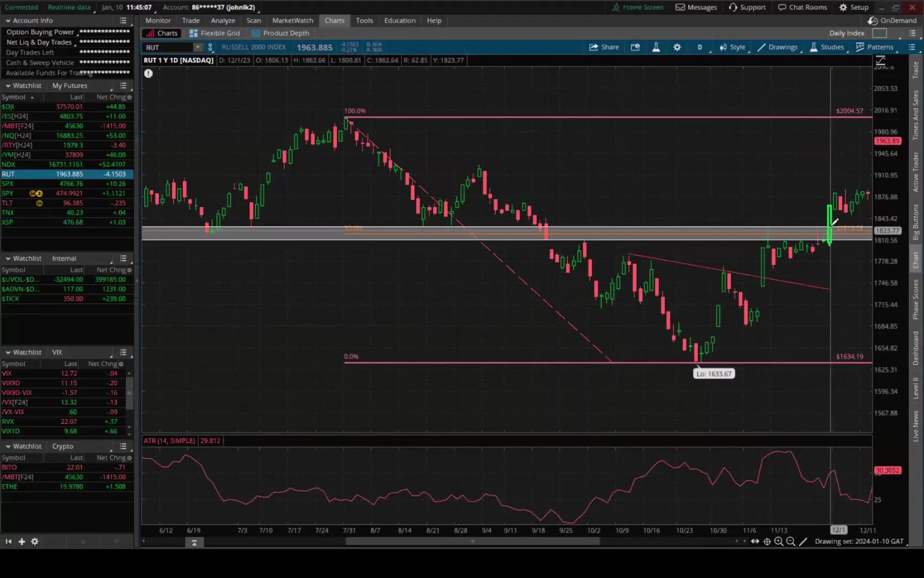Viewport: 924px width, 578px height.
Task: Open the Help tab
Action: [x=434, y=20]
